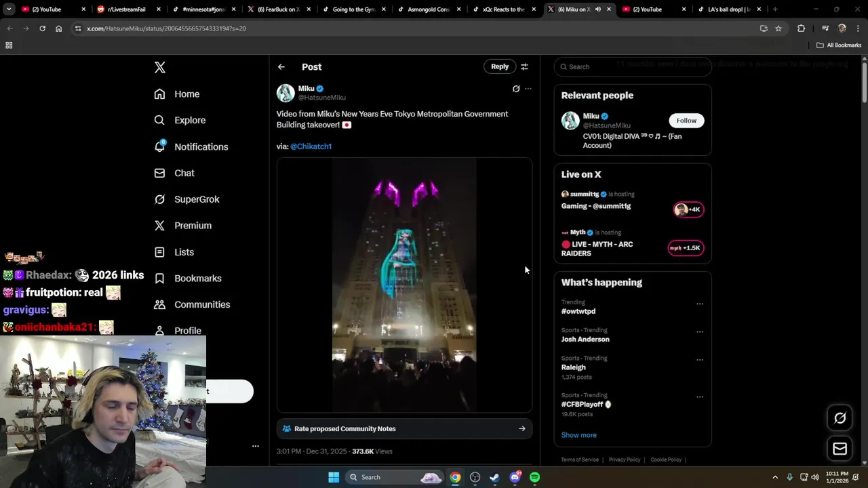Open Lists in the sidebar

coord(174,252)
